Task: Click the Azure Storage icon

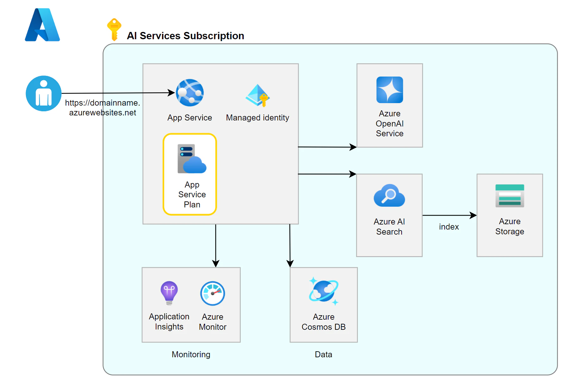Action: click(x=510, y=196)
